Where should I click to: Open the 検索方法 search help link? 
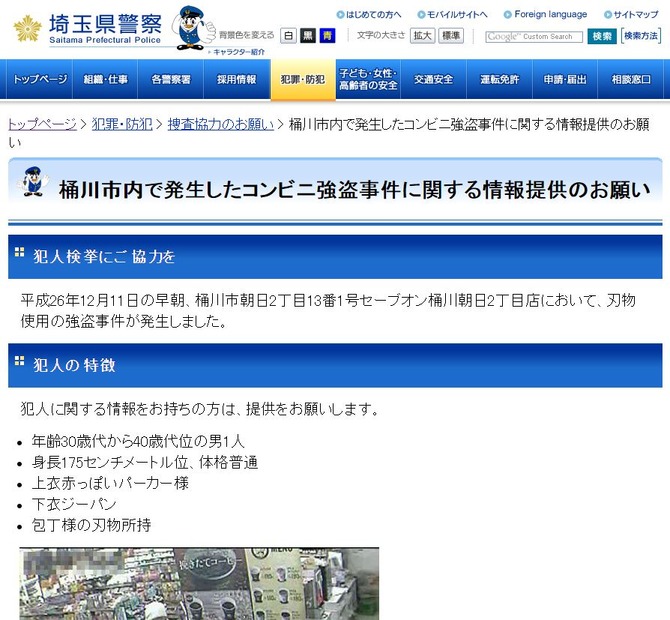(641, 36)
